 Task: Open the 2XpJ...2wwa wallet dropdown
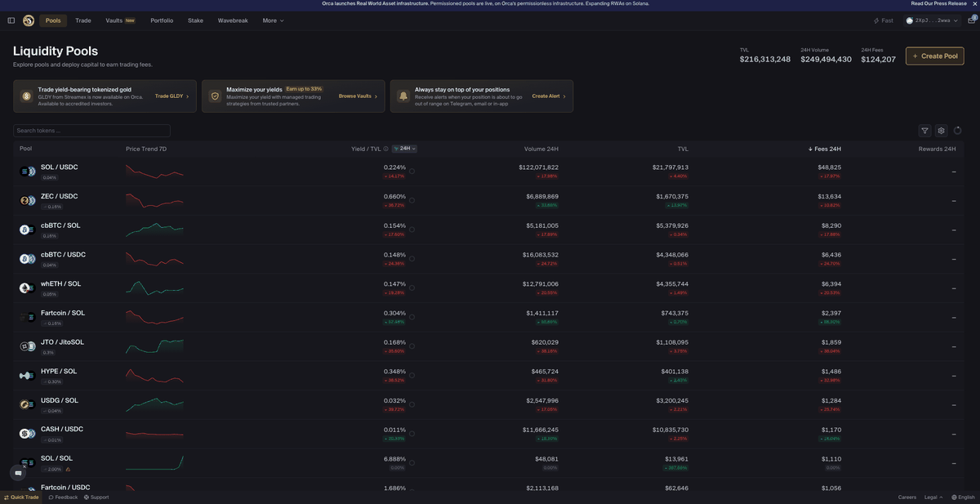(x=931, y=20)
